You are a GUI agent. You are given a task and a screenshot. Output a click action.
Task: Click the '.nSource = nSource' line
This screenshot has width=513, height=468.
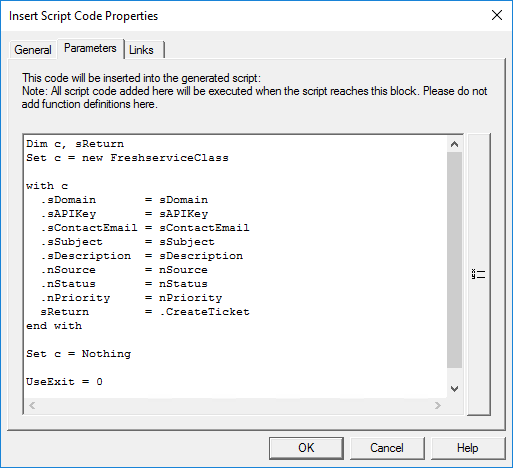[124, 270]
